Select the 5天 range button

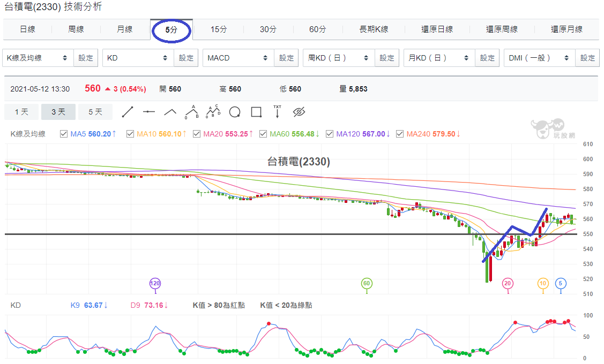tap(95, 112)
